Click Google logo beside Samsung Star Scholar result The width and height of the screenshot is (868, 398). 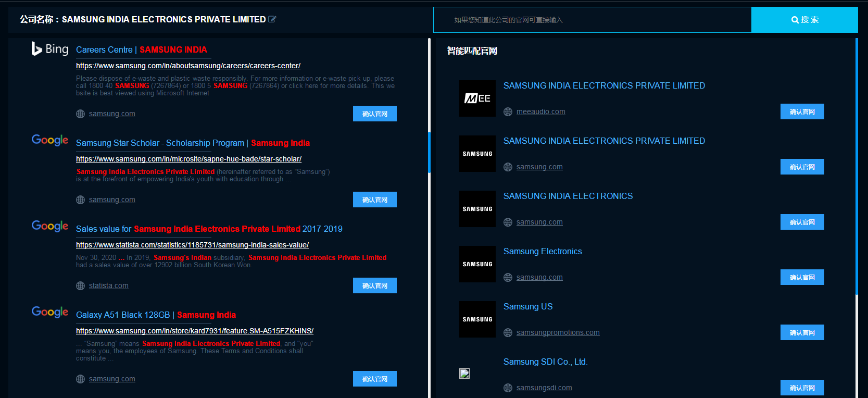pos(50,140)
